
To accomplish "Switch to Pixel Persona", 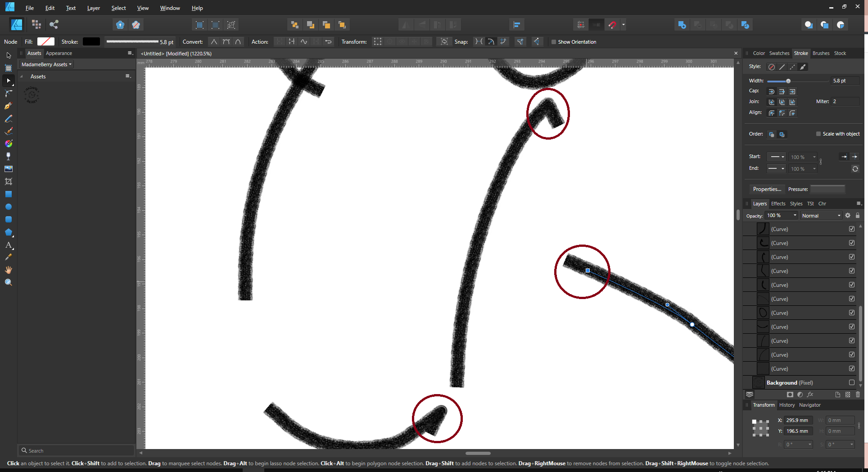I will pyautogui.click(x=36, y=25).
